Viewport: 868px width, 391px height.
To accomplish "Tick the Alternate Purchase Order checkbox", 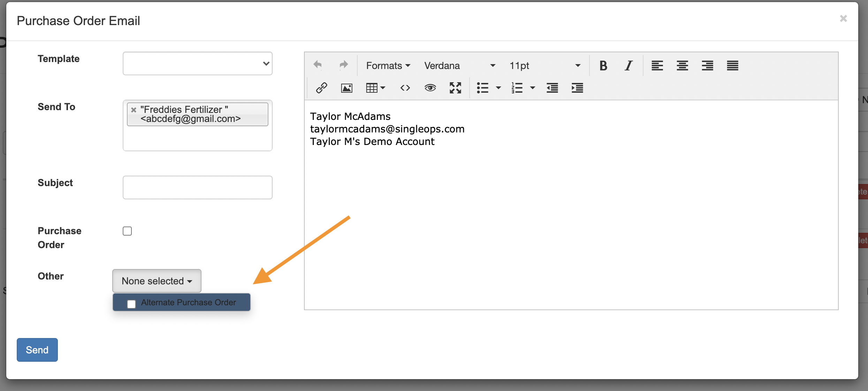I will click(x=131, y=304).
